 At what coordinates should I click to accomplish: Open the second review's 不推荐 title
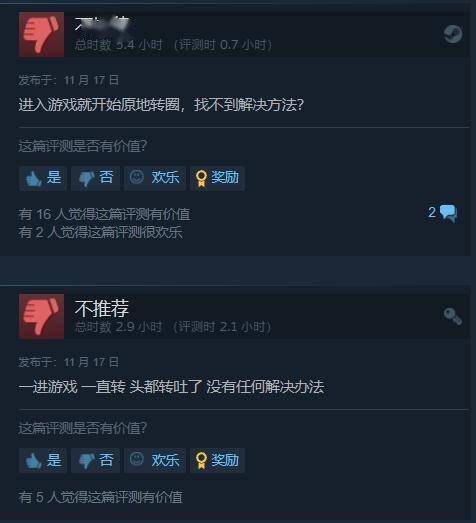point(102,308)
